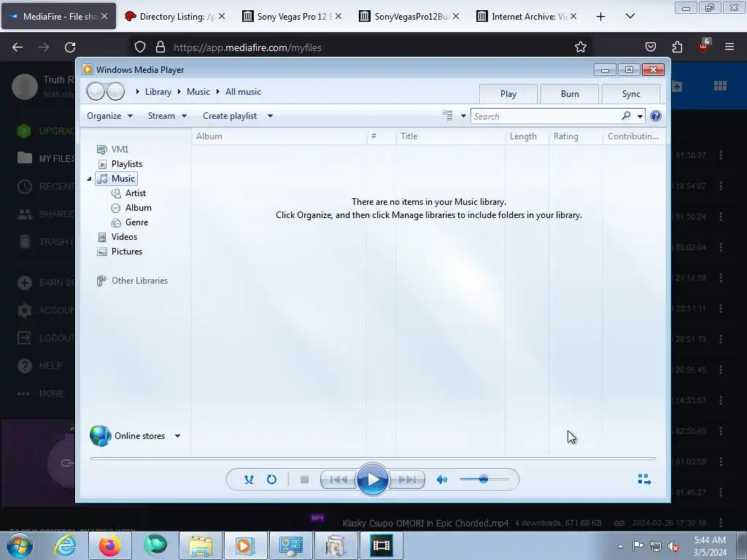
Task: Sort by the Contributing artist column header
Action: point(634,136)
